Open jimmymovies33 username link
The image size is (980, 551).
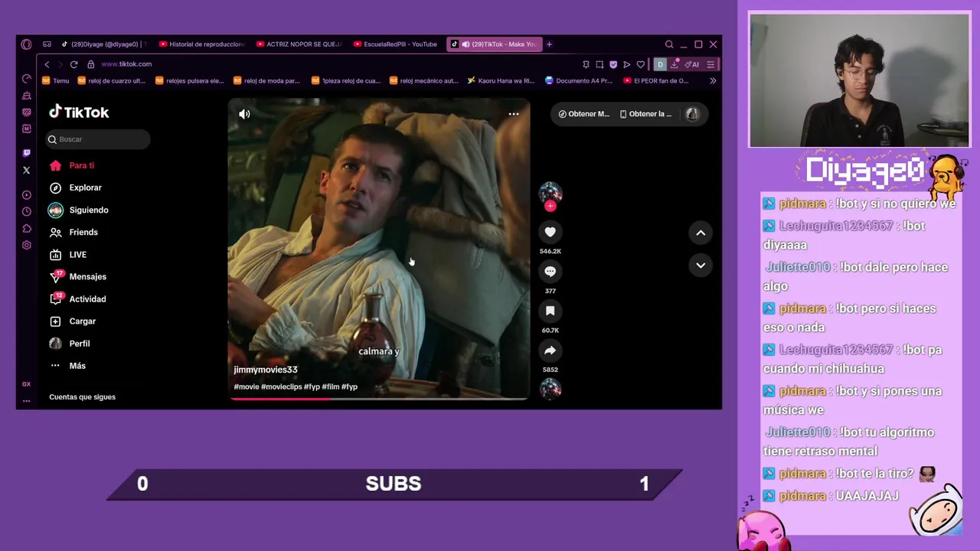coord(266,370)
